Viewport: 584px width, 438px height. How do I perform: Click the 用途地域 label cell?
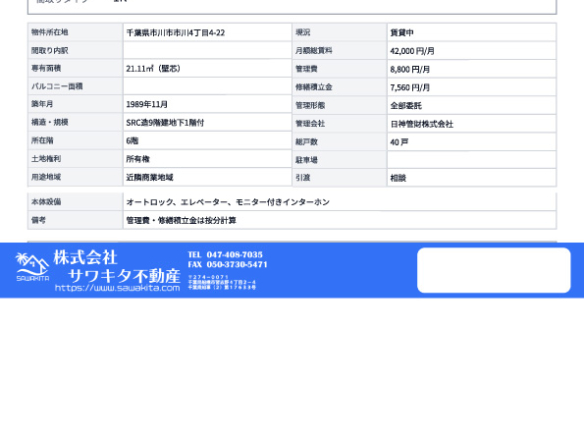click(75, 177)
